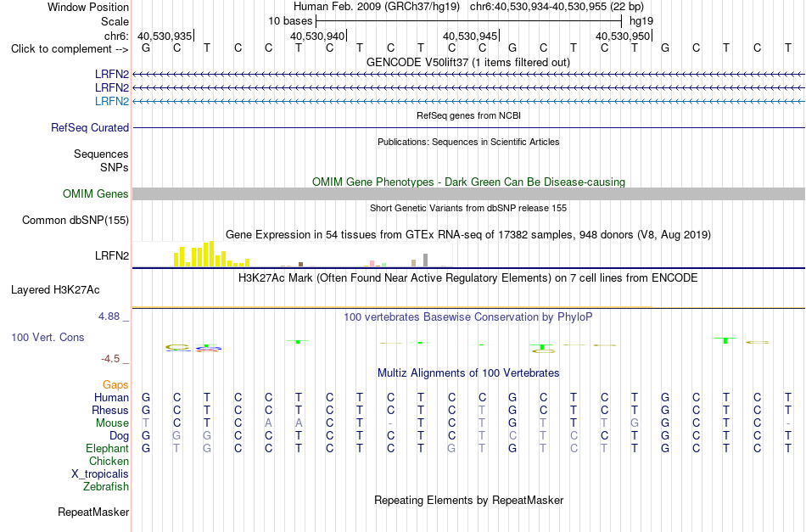Screen dimensions: 806x532
Task: Open the first dark-blue LRFN2 transcript label
Action: 111,75
